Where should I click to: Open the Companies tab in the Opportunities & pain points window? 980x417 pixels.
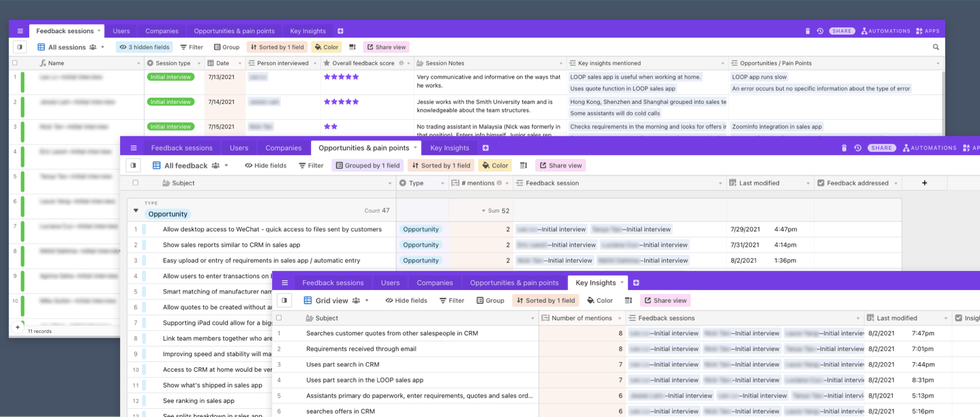(x=283, y=148)
